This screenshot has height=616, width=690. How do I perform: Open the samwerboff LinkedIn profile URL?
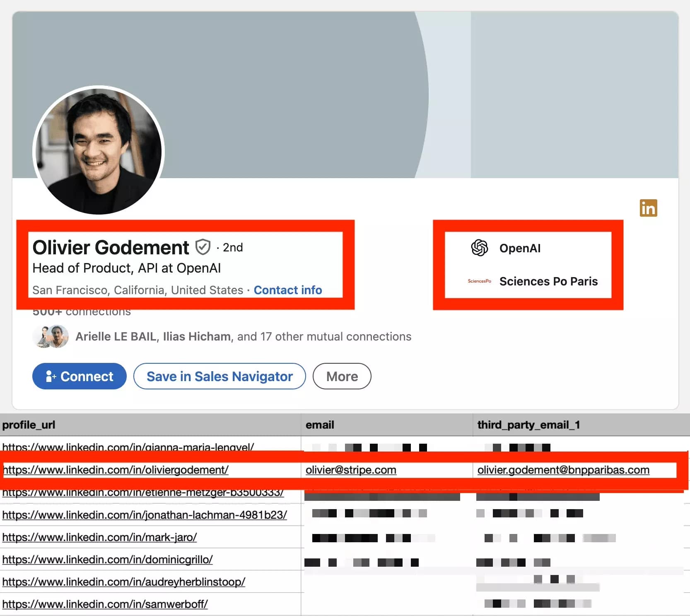[105, 604]
